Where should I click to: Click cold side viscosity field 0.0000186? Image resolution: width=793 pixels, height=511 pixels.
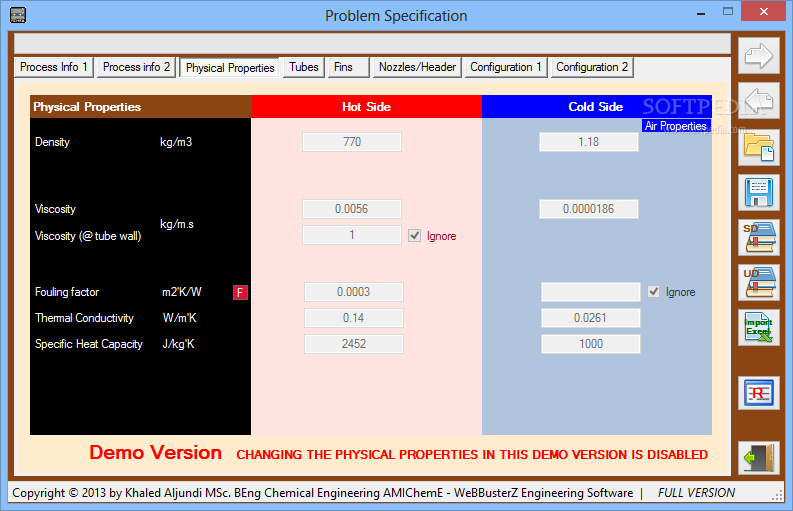point(589,209)
